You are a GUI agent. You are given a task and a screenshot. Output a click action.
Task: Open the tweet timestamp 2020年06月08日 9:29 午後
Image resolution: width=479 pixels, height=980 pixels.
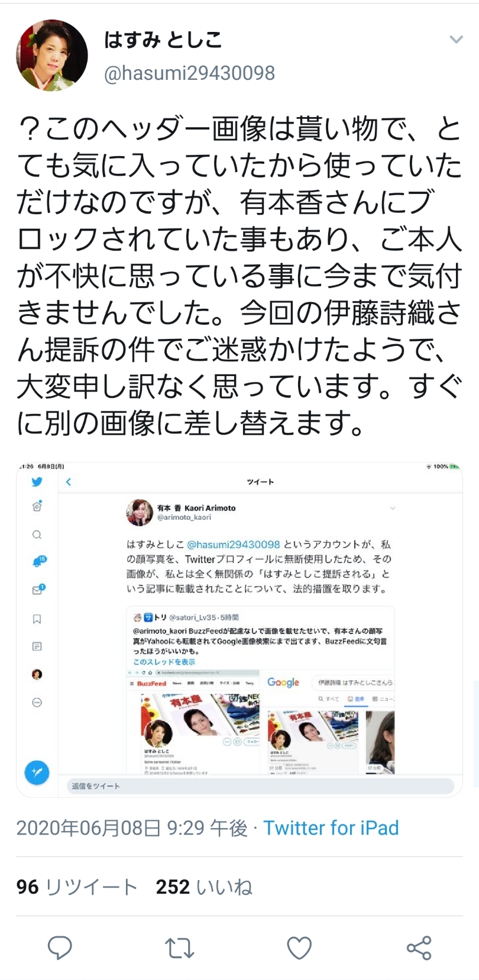[x=131, y=827]
